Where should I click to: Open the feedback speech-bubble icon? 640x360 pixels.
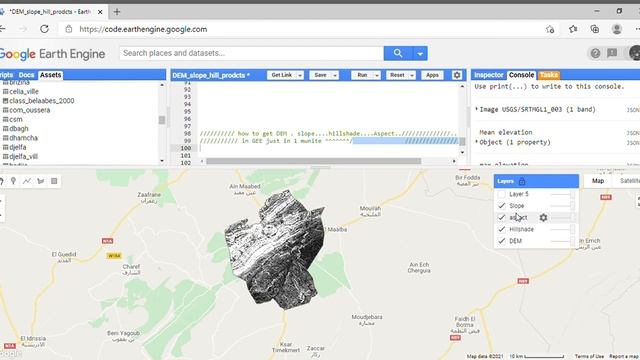pos(612,53)
